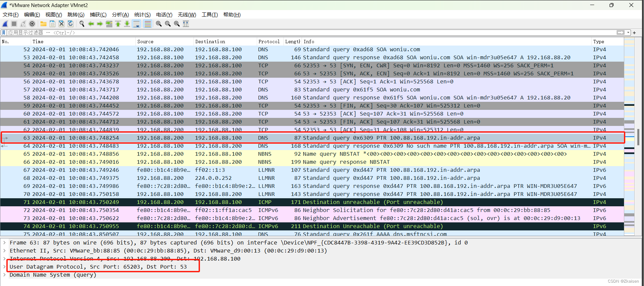This screenshot has width=644, height=286.
Task: Expand the Ethernet II layer
Action: tap(4, 251)
